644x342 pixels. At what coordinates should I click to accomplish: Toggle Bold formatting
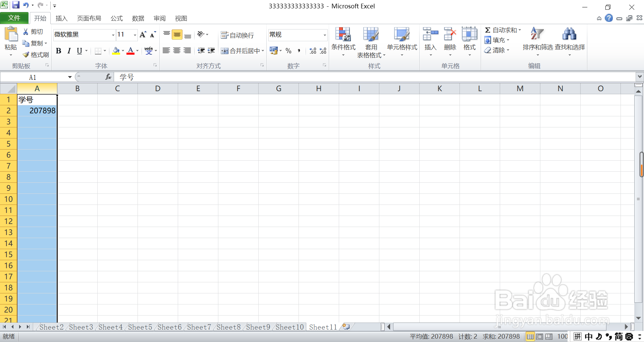(59, 51)
